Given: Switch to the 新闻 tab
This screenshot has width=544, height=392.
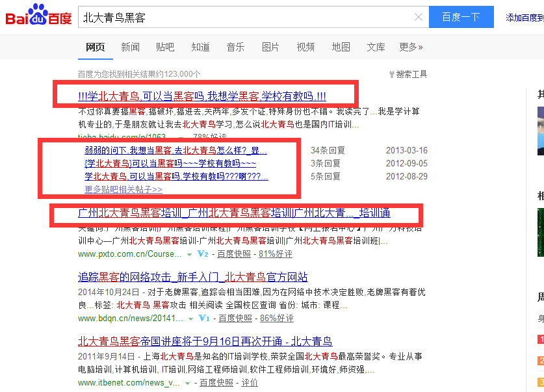Looking at the screenshot, I should [x=131, y=47].
